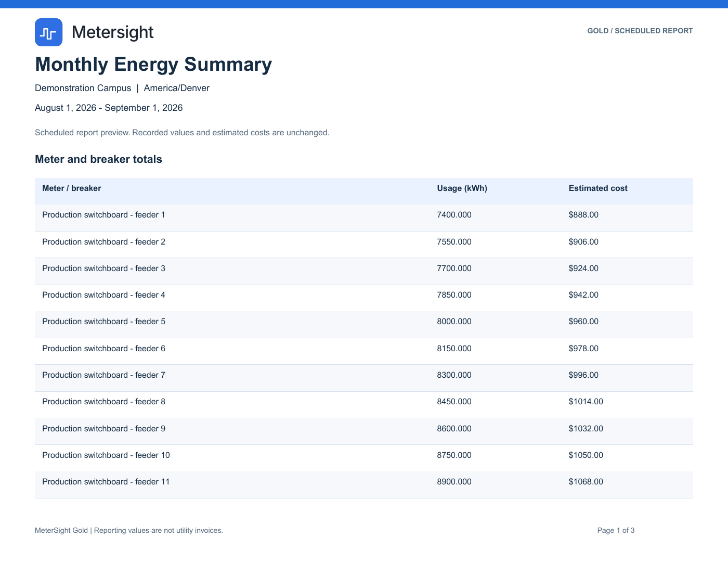
Task: Click the Usage (kWh) column header
Action: coord(462,188)
